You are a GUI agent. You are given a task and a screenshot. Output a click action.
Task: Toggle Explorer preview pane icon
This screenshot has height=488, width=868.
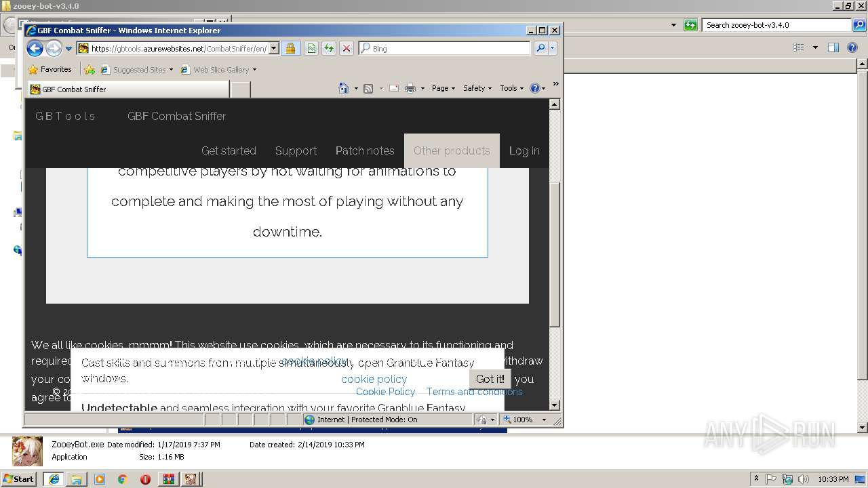pyautogui.click(x=833, y=47)
